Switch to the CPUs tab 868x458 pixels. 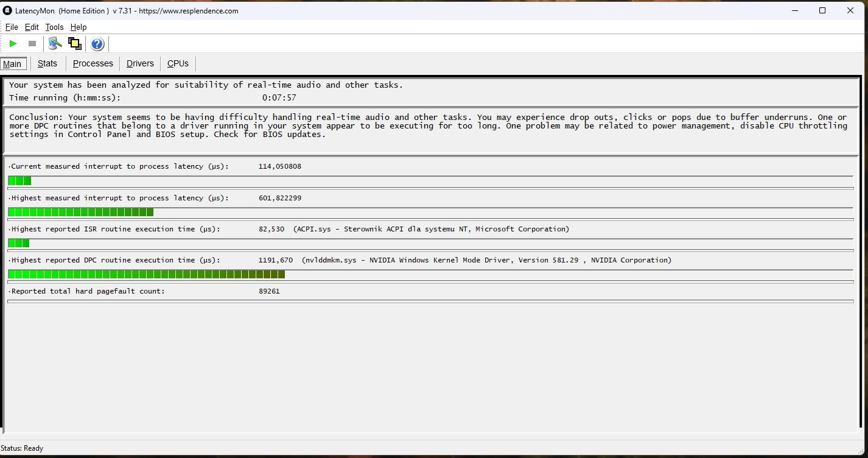178,63
